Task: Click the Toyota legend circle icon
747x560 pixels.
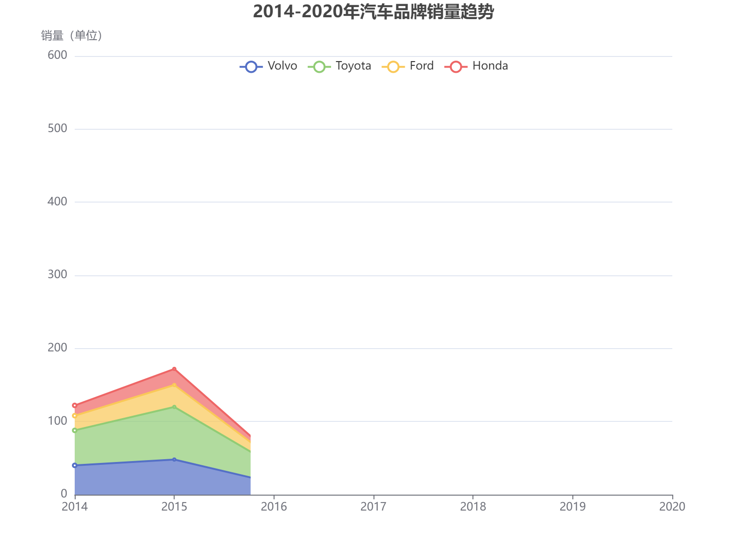Action: click(x=320, y=66)
